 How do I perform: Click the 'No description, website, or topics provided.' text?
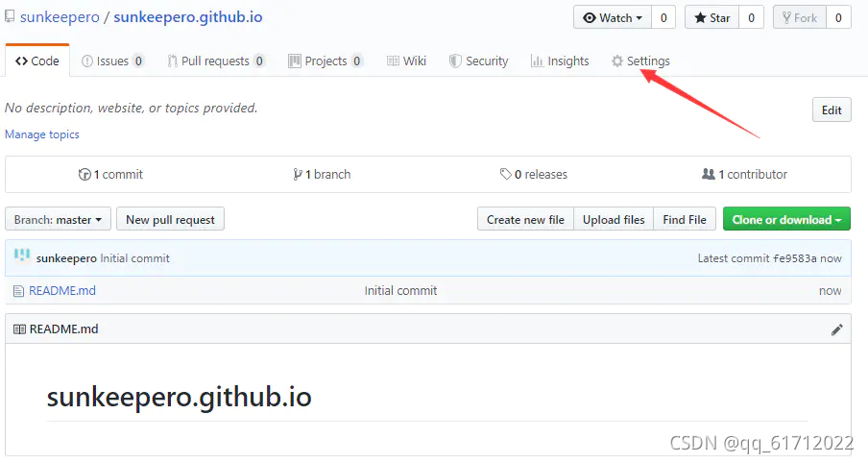132,108
